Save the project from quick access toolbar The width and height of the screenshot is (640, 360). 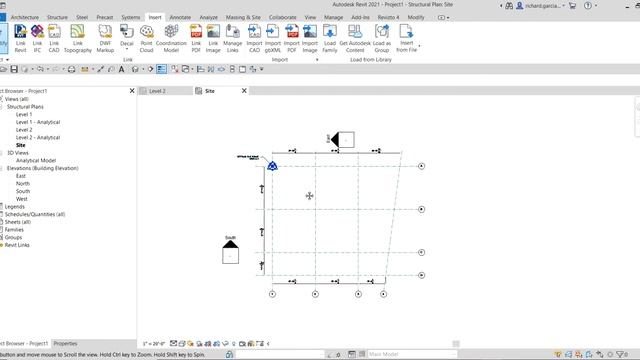[14, 69]
